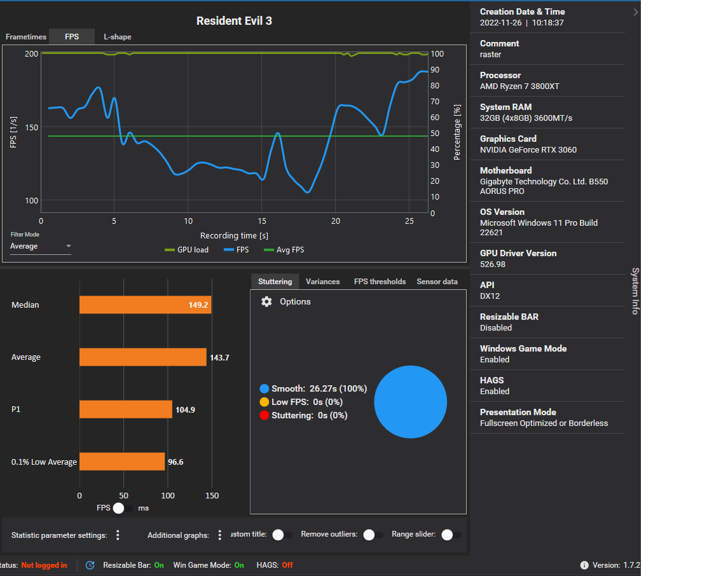Enable Remove outliers switch
728x576 pixels.
[x=373, y=535]
